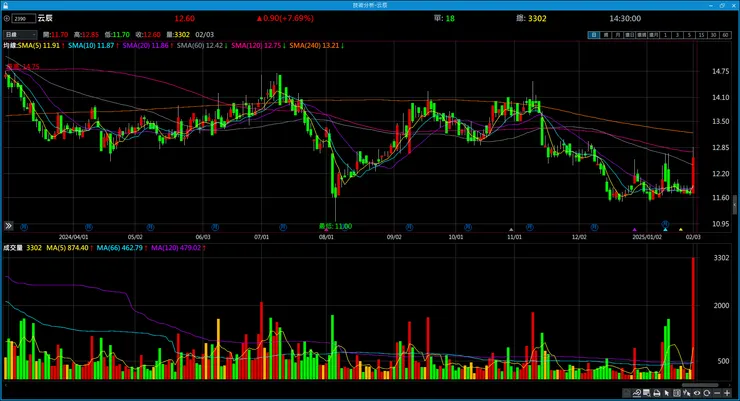
Task: Click the magenta triangle marker near 08/01
Action: [326, 230]
